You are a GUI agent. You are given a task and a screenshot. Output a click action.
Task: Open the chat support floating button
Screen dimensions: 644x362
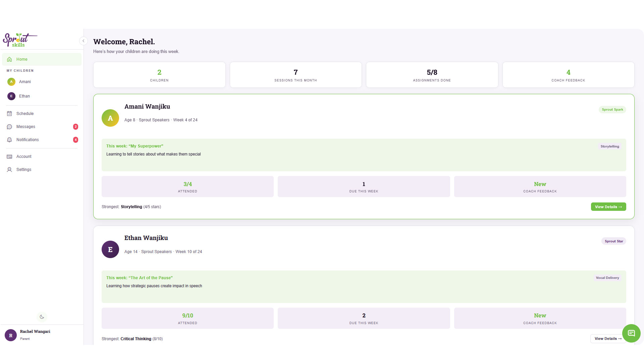[x=631, y=333]
